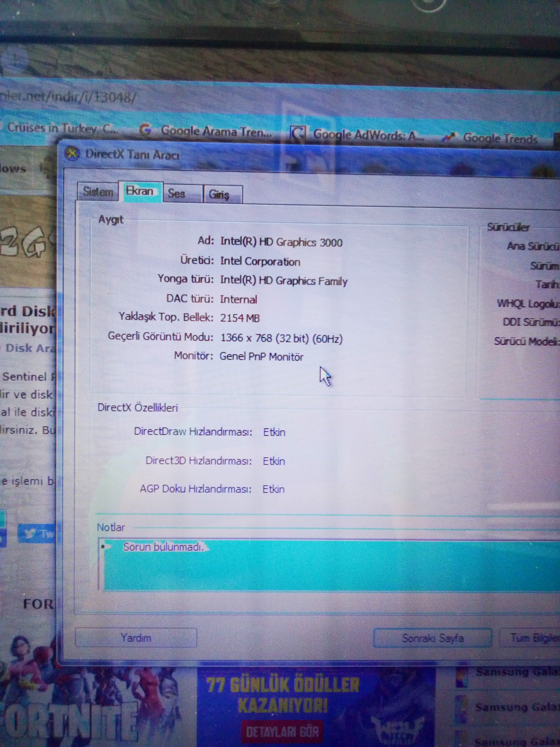Click the Sonraki Sayfa button
The height and width of the screenshot is (747, 560).
[433, 638]
